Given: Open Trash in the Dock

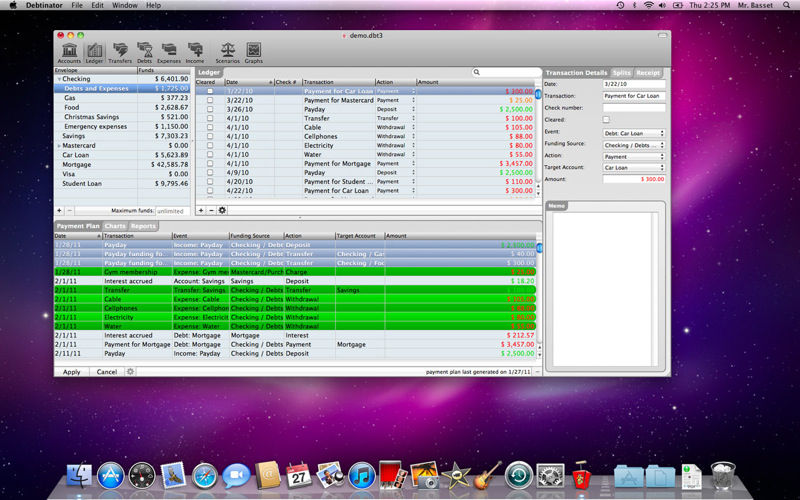Looking at the screenshot, I should pos(723,476).
